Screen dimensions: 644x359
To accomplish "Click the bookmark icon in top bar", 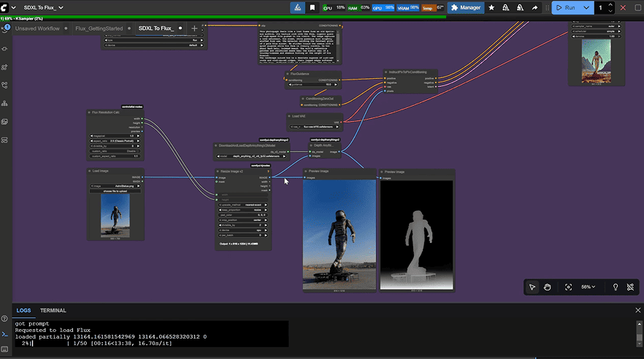I will point(313,7).
